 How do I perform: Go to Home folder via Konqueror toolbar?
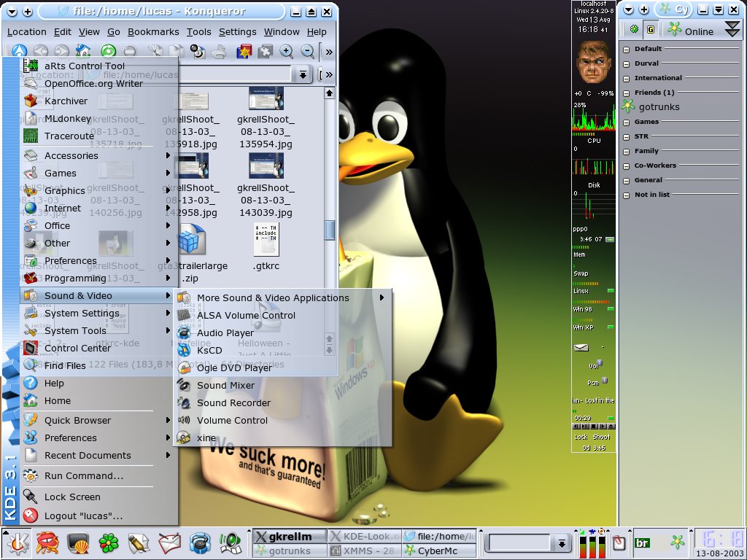point(83,50)
